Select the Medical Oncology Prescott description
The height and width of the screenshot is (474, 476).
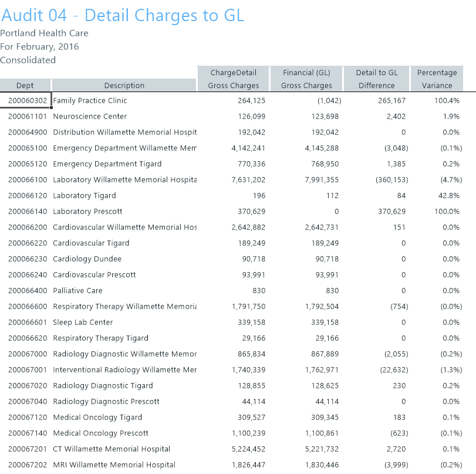click(100, 434)
